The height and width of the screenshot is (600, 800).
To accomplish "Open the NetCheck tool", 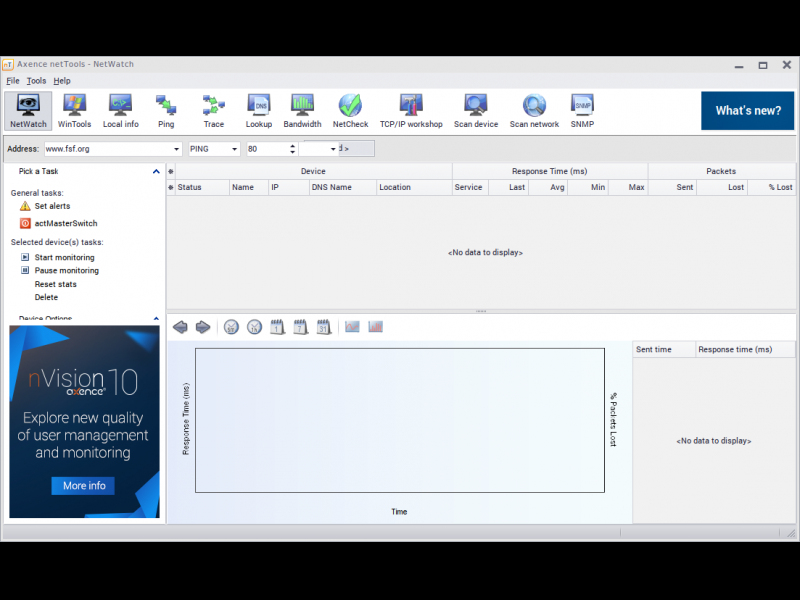I will point(350,111).
